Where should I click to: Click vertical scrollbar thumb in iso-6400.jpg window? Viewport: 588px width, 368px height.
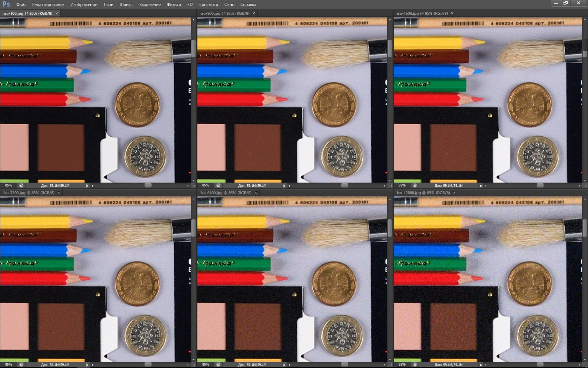tap(390, 228)
